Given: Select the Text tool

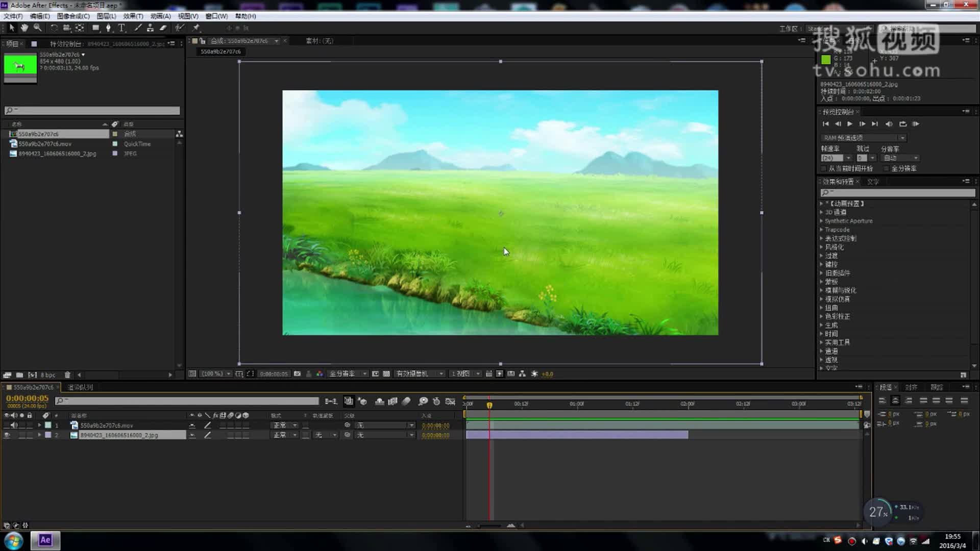Looking at the screenshot, I should pyautogui.click(x=121, y=28).
